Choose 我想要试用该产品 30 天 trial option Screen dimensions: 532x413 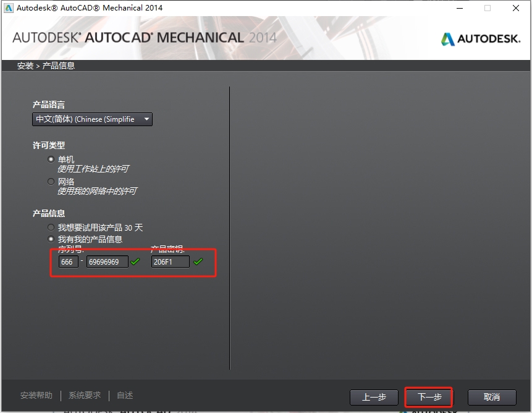pyautogui.click(x=51, y=228)
